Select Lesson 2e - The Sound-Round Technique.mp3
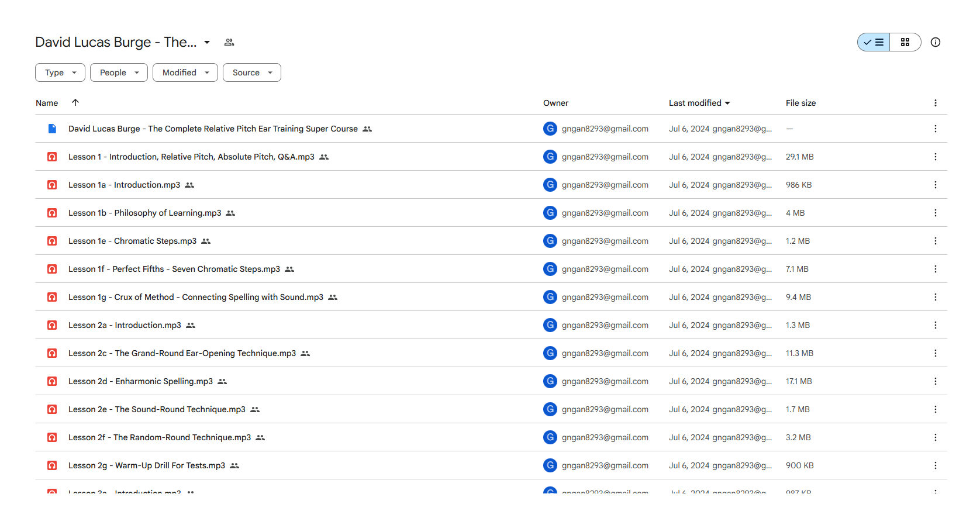 click(157, 409)
